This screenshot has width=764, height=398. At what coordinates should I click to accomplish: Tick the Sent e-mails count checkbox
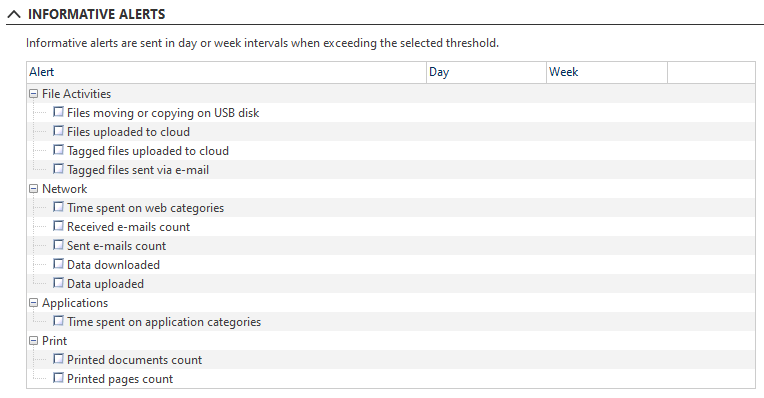point(58,245)
